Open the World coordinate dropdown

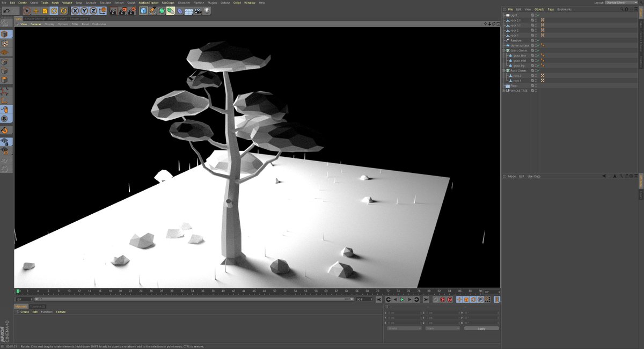404,328
